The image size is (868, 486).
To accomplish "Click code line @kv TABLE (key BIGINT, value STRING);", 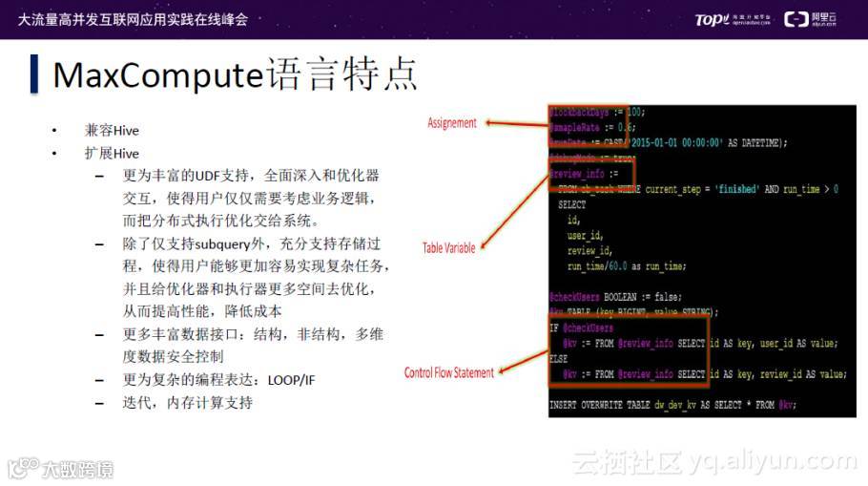I will (634, 312).
